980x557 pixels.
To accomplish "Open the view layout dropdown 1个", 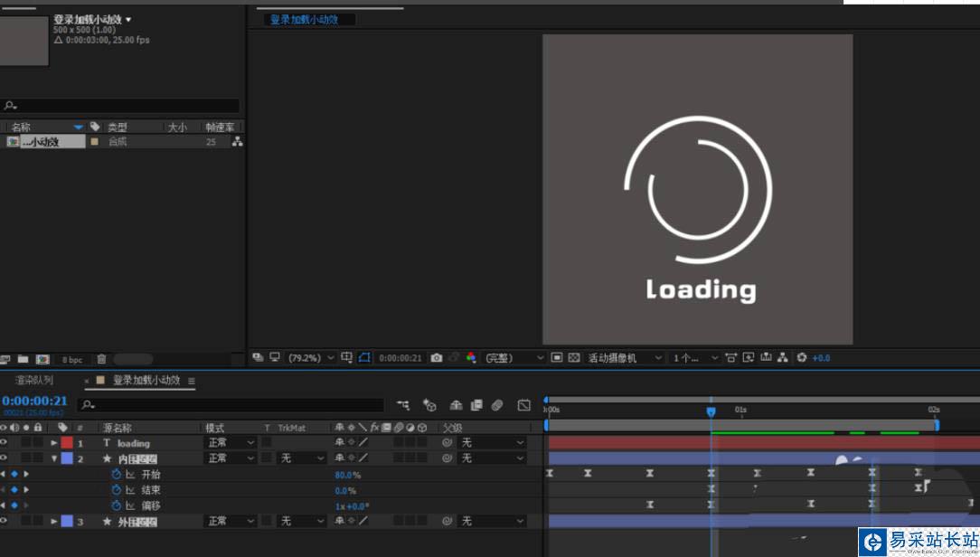I will tap(694, 358).
